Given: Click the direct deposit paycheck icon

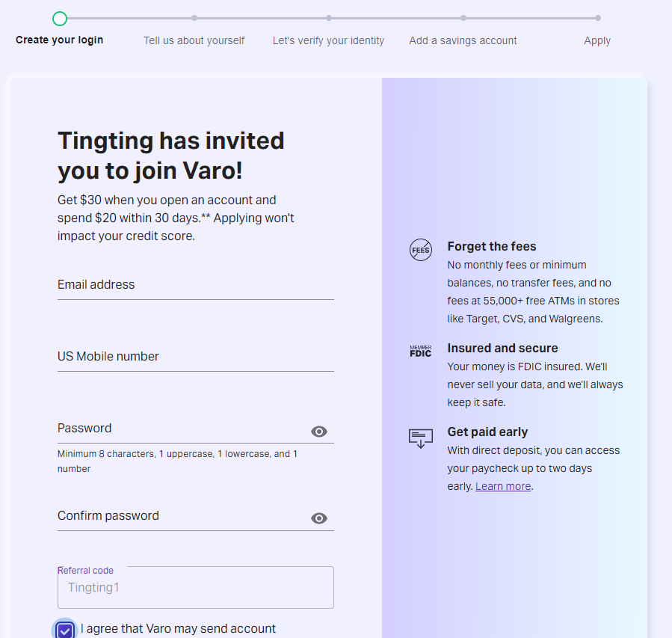Looking at the screenshot, I should point(420,438).
